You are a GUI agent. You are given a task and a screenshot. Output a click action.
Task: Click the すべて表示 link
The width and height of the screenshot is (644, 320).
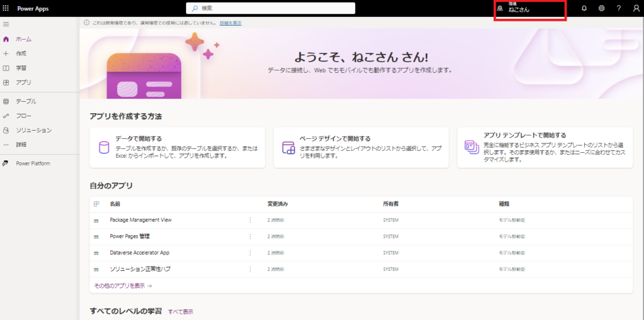pyautogui.click(x=180, y=312)
